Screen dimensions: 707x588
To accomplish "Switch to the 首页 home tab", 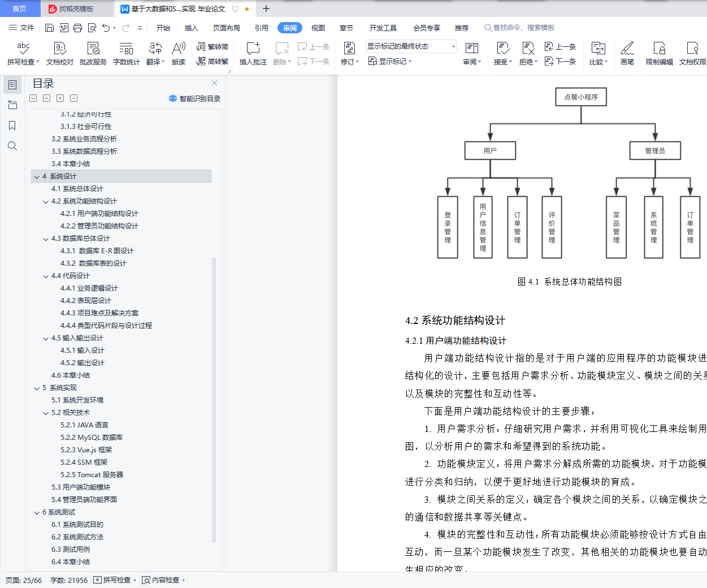I will 20,8.
